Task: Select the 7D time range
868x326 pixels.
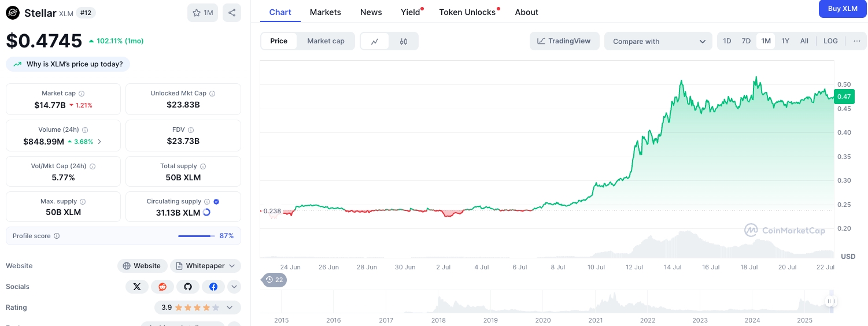Action: (746, 41)
